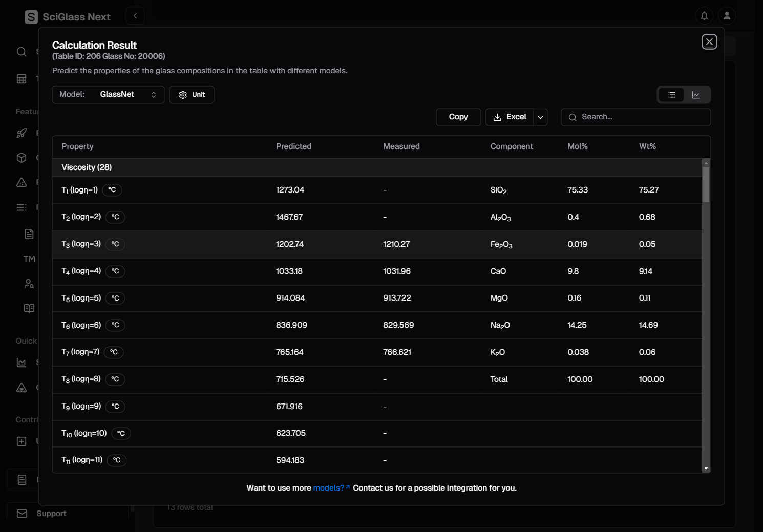
Task: Open the user profile icon
Action: click(x=727, y=16)
